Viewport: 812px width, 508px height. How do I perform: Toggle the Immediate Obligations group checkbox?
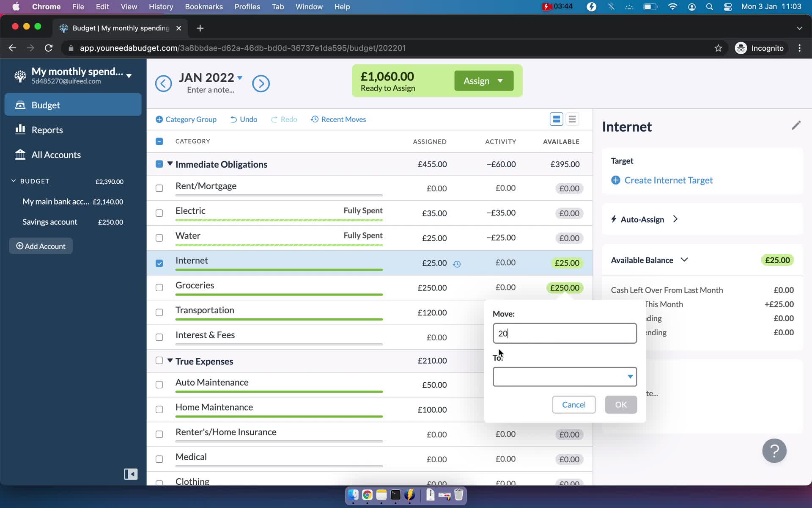coord(159,164)
